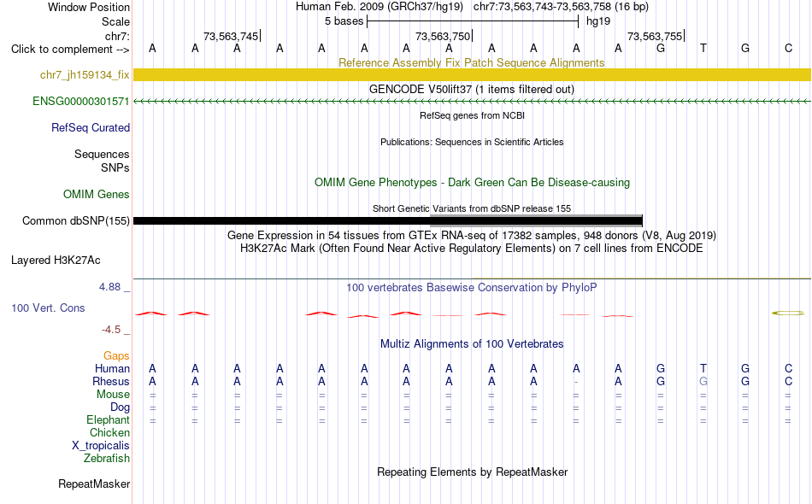812x504 pixels.
Task: Click the 'Click to complement -->' label
Action: pyautogui.click(x=70, y=50)
